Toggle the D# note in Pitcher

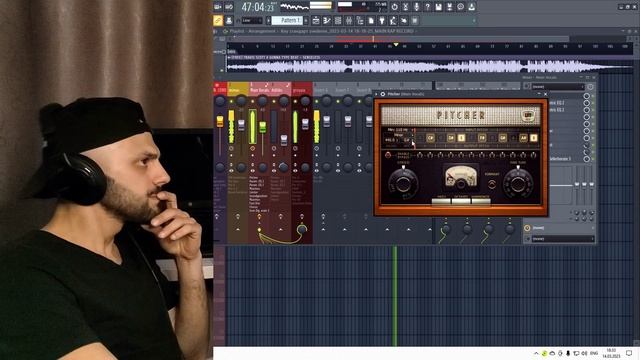[x=451, y=138]
